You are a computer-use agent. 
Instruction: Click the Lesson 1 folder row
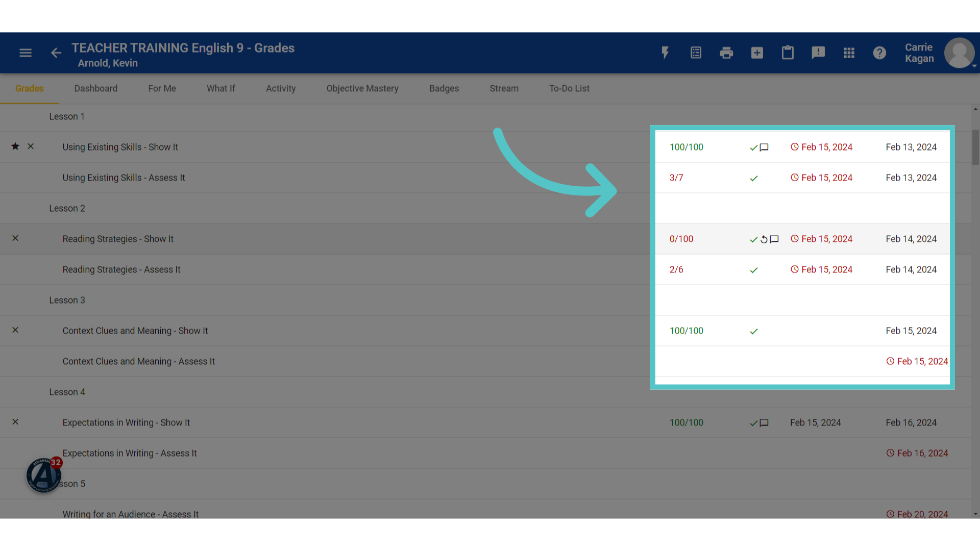(x=485, y=116)
